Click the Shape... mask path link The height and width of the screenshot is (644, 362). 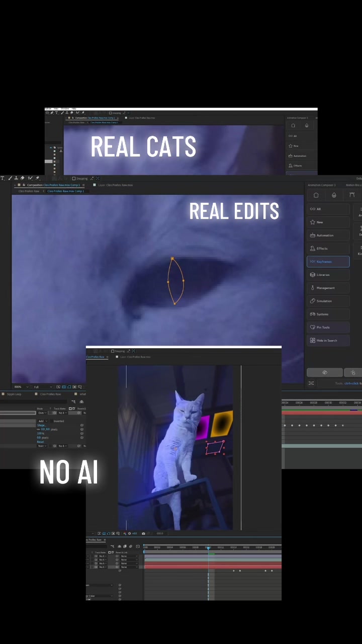(x=41, y=425)
